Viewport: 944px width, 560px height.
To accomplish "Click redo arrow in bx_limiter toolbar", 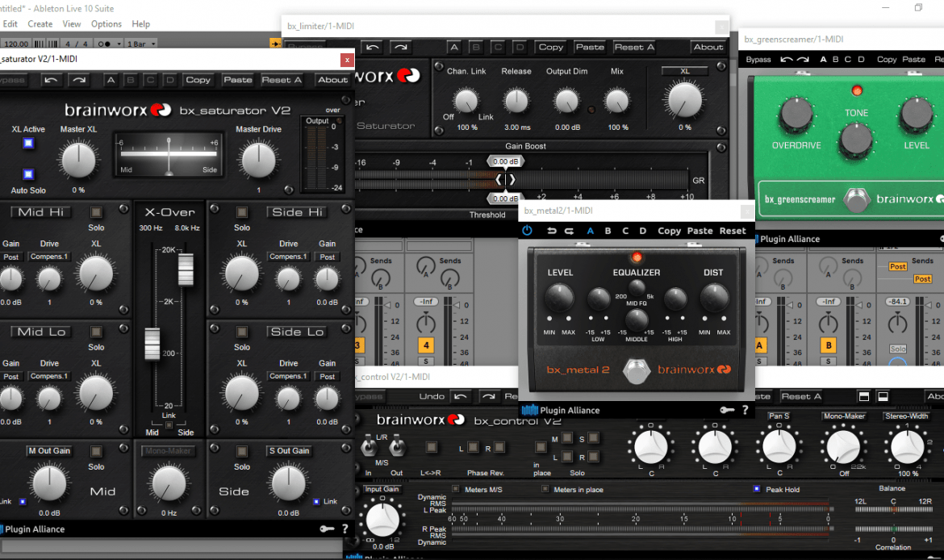I will 400,47.
